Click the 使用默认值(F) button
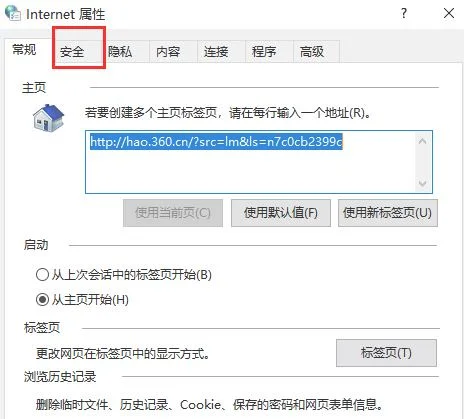 coord(281,213)
